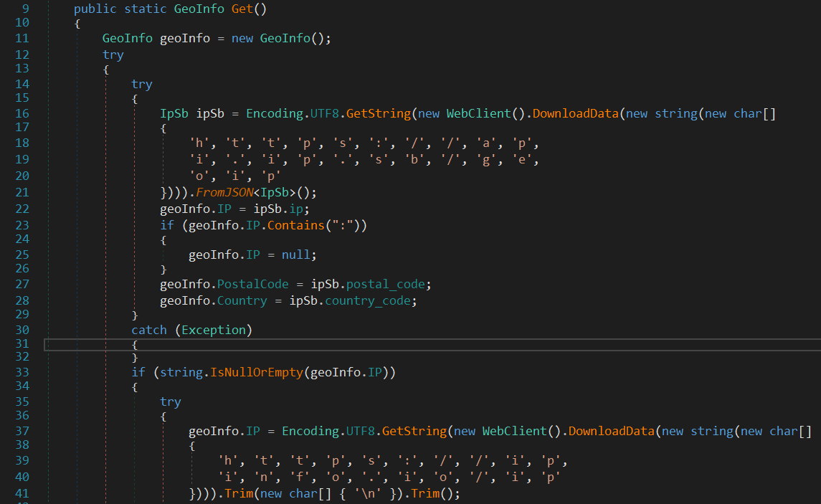
Task: Click the outer try keyword on line 12
Action: point(113,54)
